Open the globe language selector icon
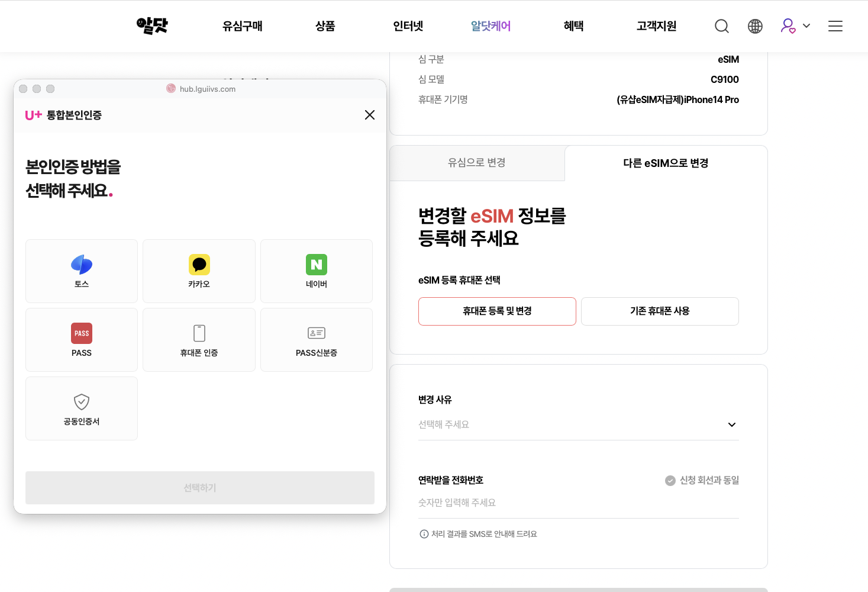 pyautogui.click(x=755, y=26)
